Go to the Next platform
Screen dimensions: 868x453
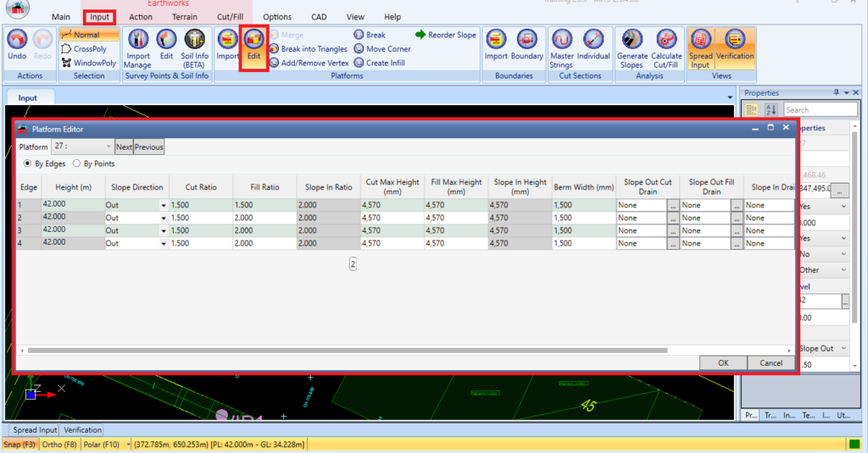coord(124,146)
